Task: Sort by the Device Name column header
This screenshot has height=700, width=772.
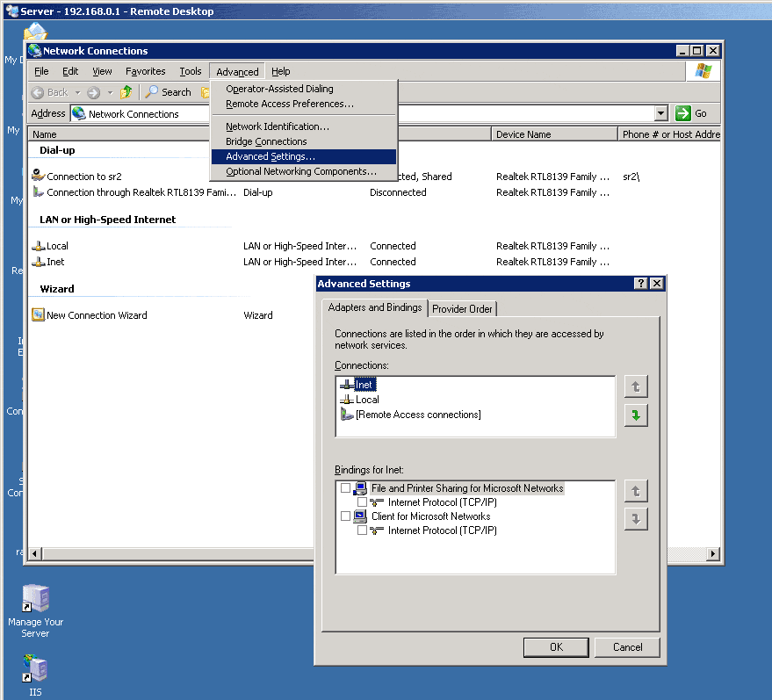Action: point(554,134)
